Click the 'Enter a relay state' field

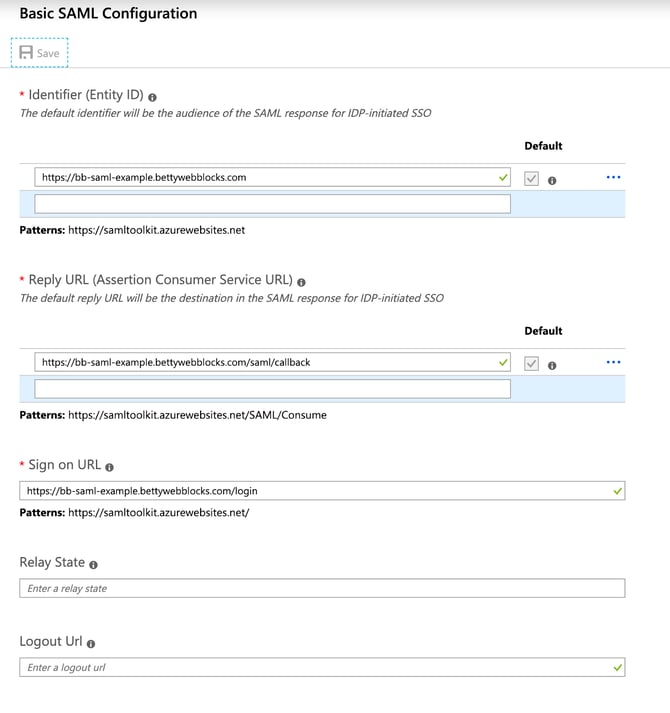(322, 588)
